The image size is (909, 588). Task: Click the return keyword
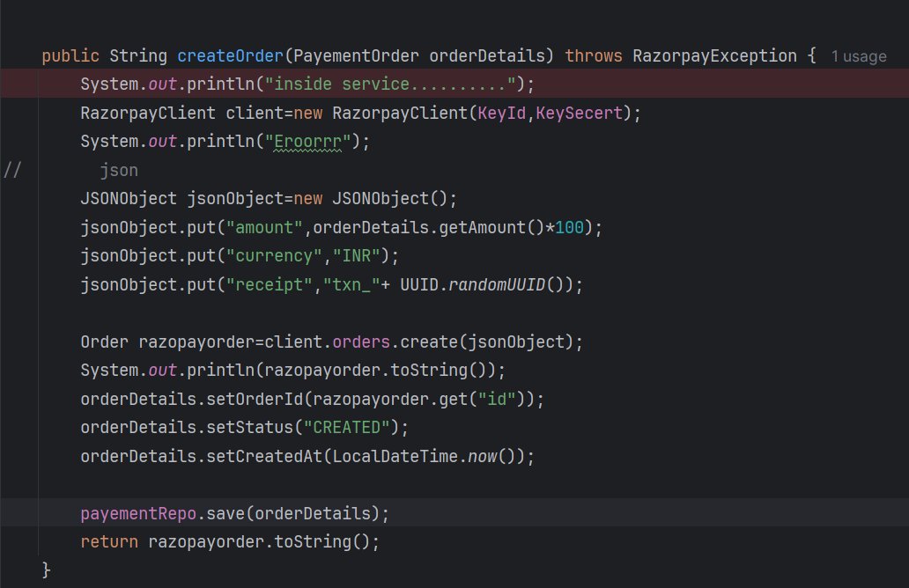coord(109,541)
